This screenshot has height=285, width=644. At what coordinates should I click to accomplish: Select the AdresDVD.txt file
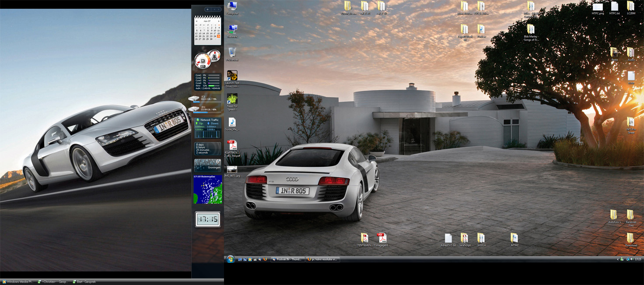[x=448, y=240]
